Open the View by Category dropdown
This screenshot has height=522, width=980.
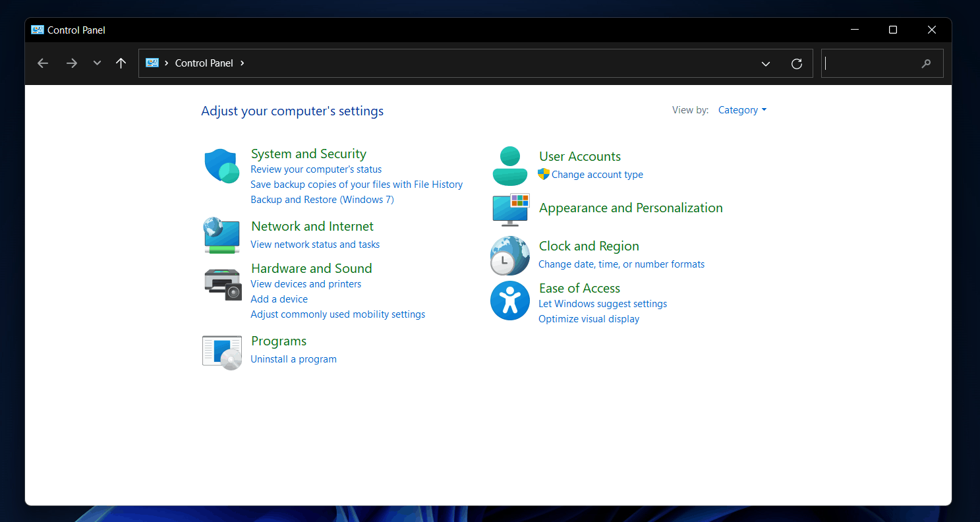click(742, 110)
